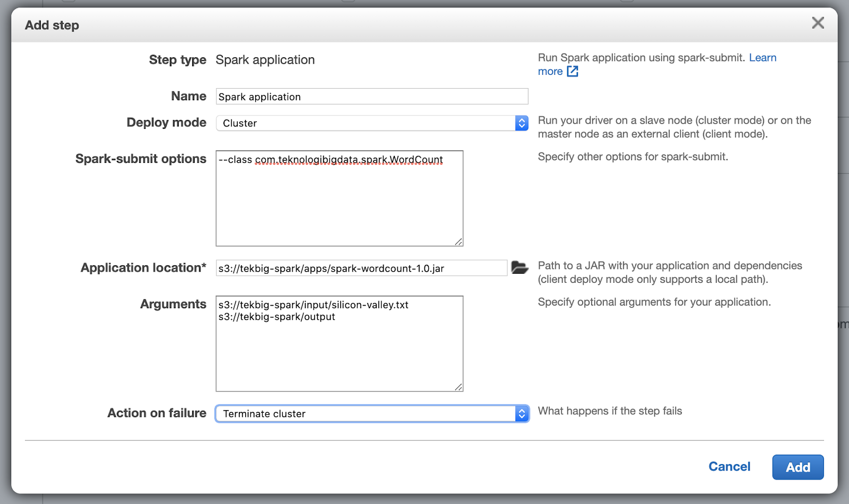Screen dimensions: 849x504
Task: Click the external link icon beside Learn more
Action: (573, 71)
